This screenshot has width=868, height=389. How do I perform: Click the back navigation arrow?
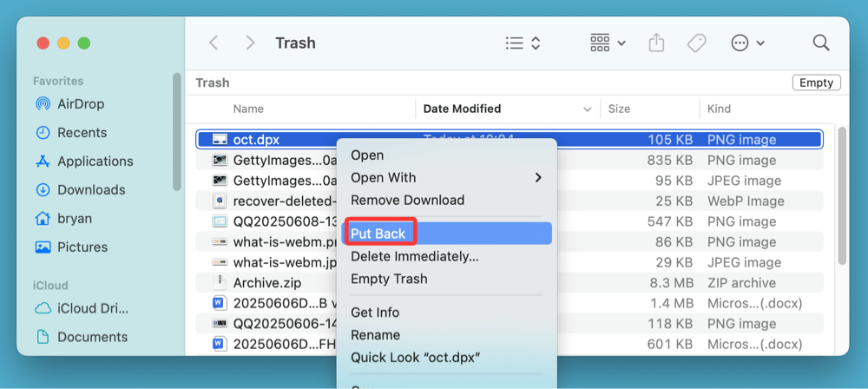click(214, 43)
